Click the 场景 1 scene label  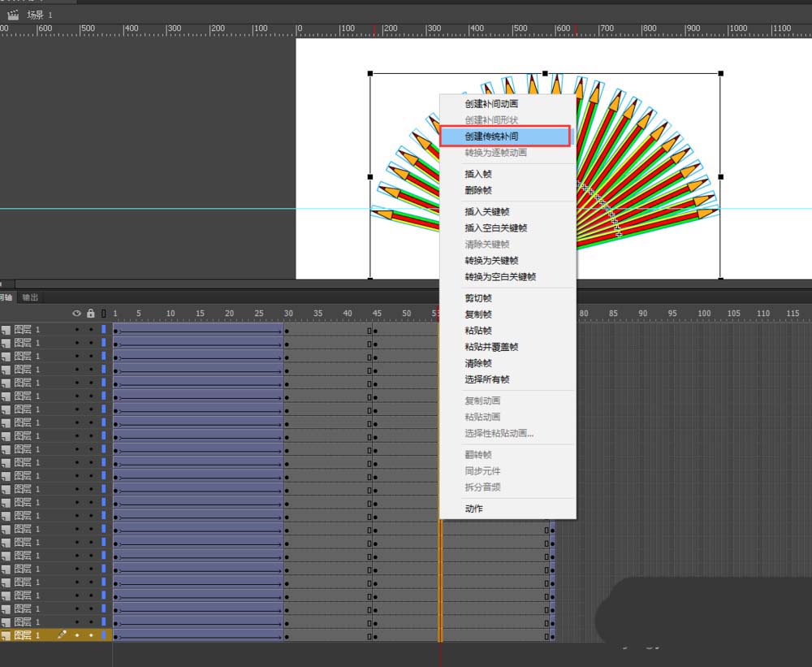39,15
